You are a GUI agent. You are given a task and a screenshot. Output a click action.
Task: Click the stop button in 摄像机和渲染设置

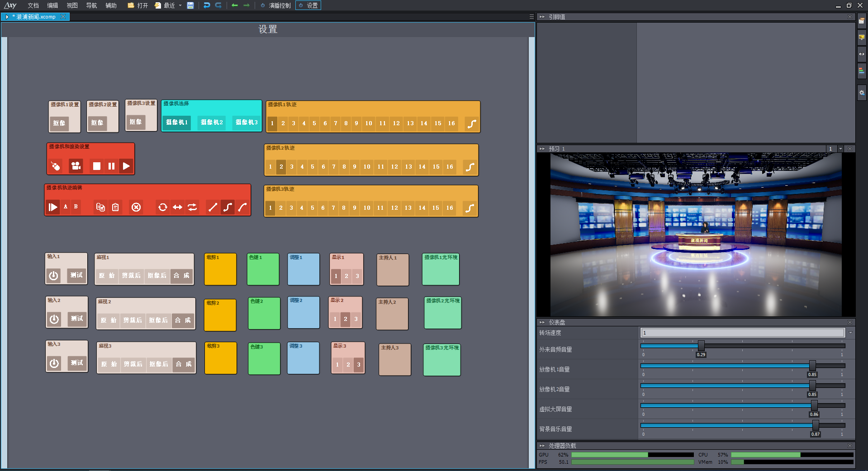coord(97,166)
